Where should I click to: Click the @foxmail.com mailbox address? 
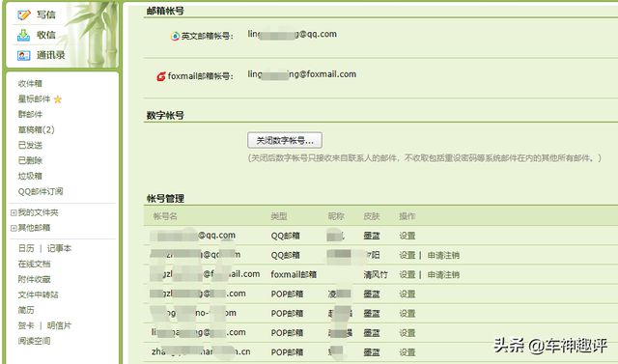coord(302,74)
